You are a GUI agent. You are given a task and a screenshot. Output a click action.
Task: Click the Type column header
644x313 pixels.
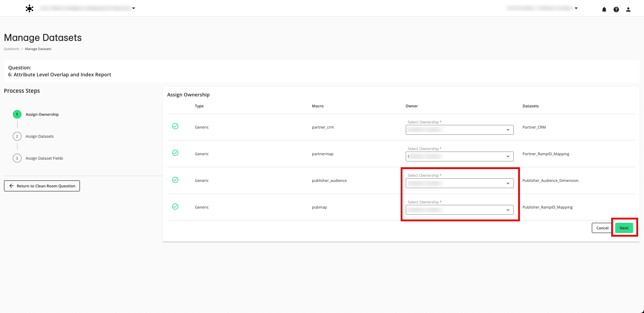tap(199, 106)
